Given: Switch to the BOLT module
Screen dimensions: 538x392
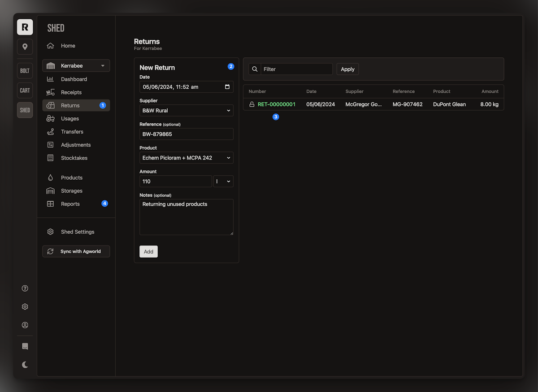Looking at the screenshot, I should (25, 70).
